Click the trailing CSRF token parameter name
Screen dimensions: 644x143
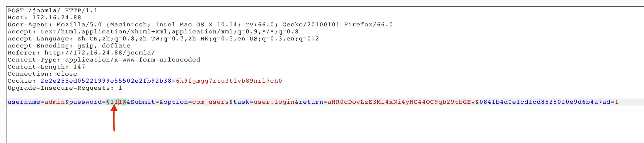coord(545,102)
